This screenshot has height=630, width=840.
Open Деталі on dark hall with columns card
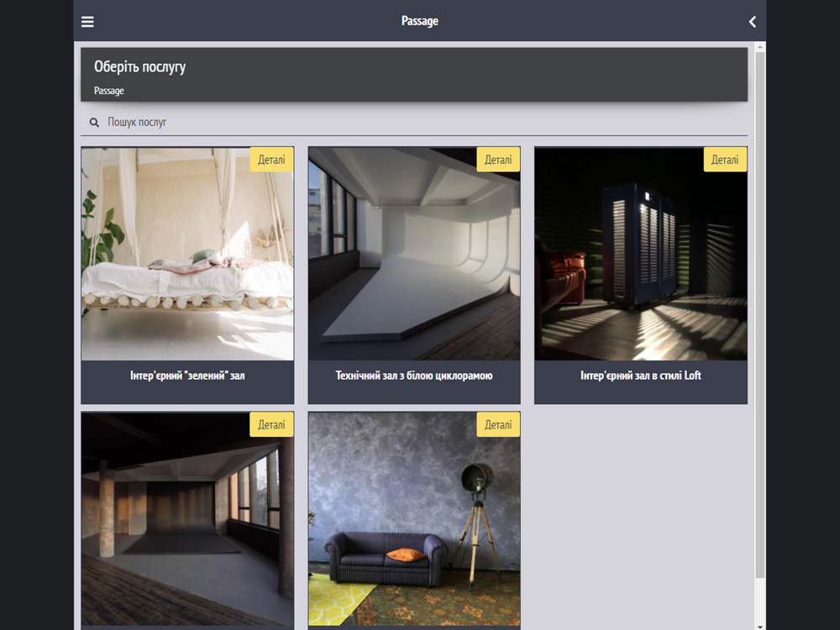point(271,425)
